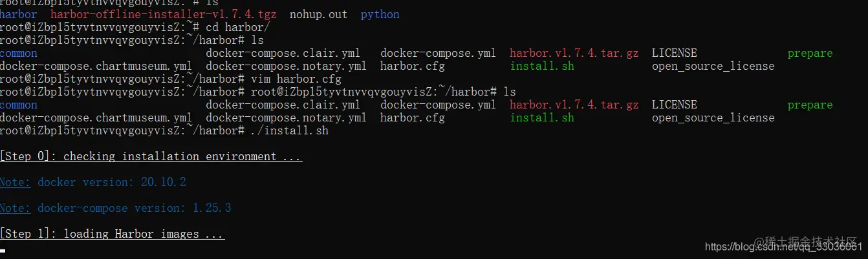Click the blue common directory in first listing
Viewport: 868px width, 259px height.
point(19,53)
